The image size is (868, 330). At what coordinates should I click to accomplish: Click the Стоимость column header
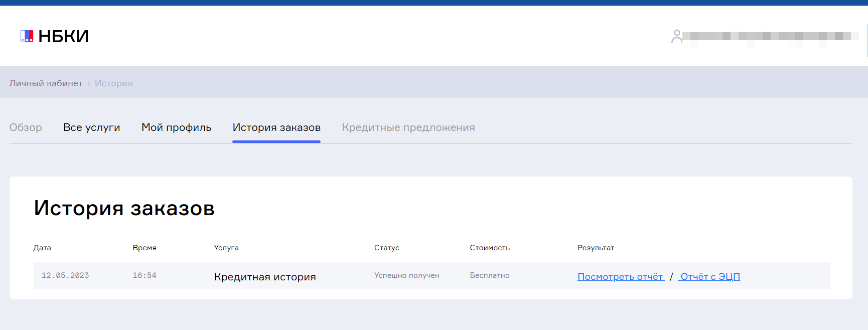pyautogui.click(x=490, y=248)
